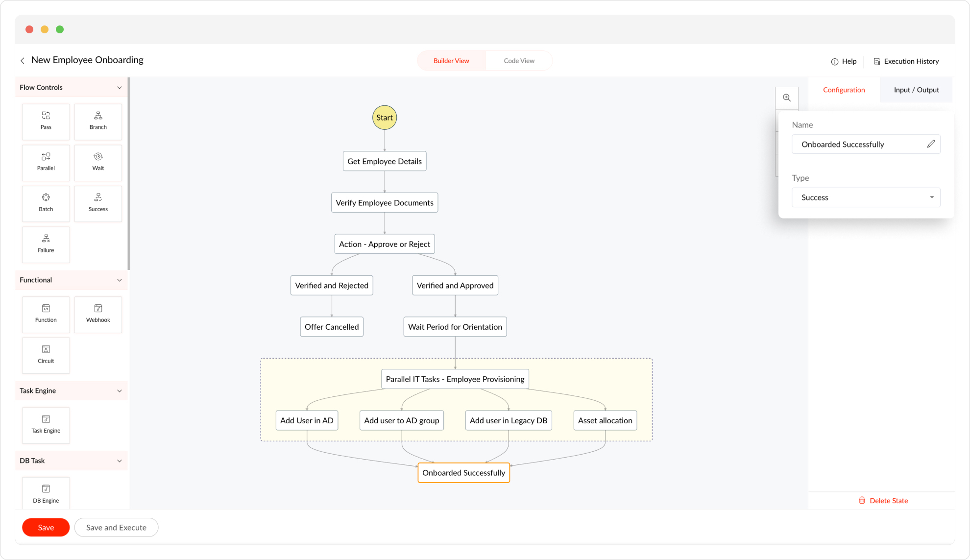Click Delete State link

point(883,501)
